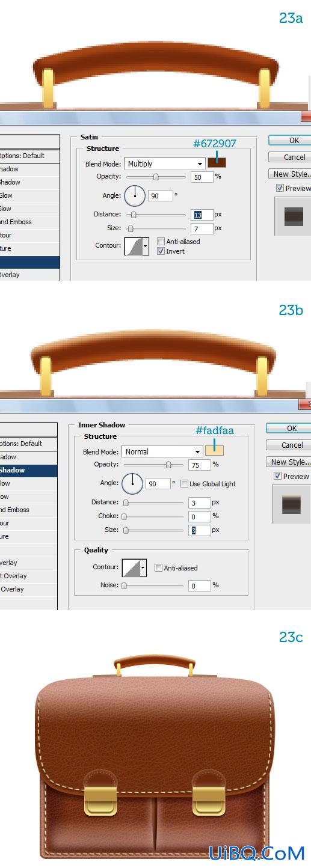Click the Inner Shadow Angle dial

[132, 483]
